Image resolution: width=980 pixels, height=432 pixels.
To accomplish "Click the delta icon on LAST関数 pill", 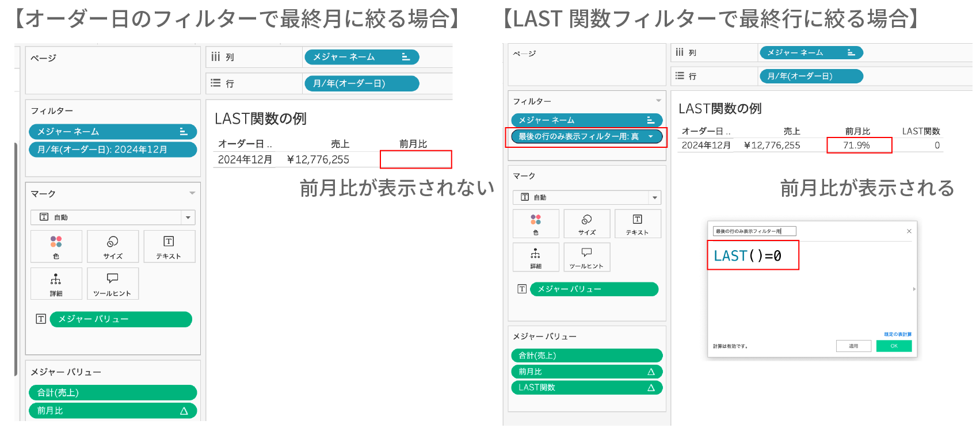I will (x=651, y=388).
